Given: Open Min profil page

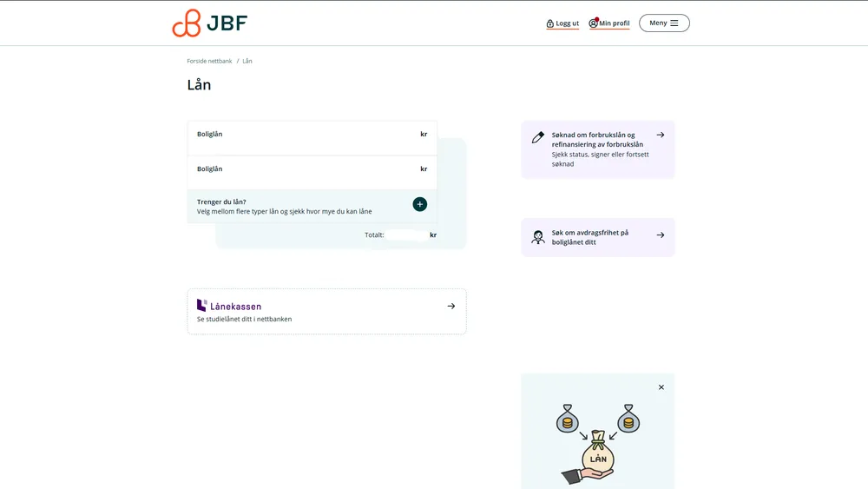Looking at the screenshot, I should pos(614,23).
